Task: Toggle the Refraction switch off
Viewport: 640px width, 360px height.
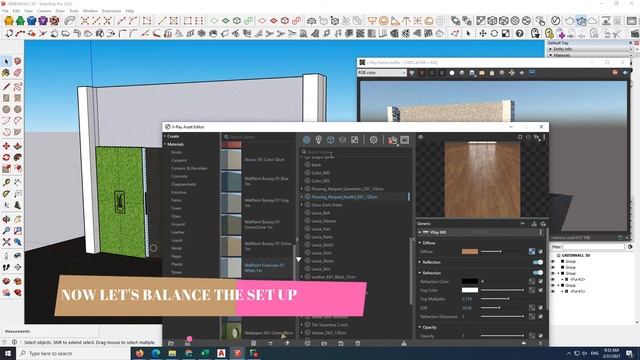Action: (538, 273)
